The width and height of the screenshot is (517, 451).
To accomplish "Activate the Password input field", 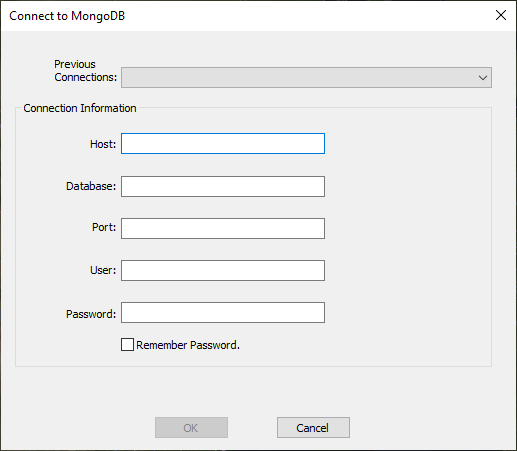I will [x=223, y=312].
